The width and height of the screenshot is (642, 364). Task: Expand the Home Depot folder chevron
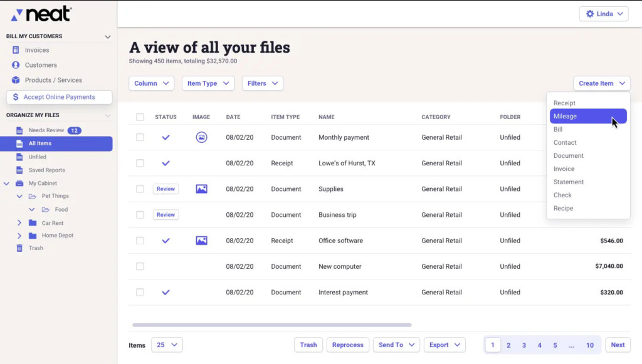(19, 236)
